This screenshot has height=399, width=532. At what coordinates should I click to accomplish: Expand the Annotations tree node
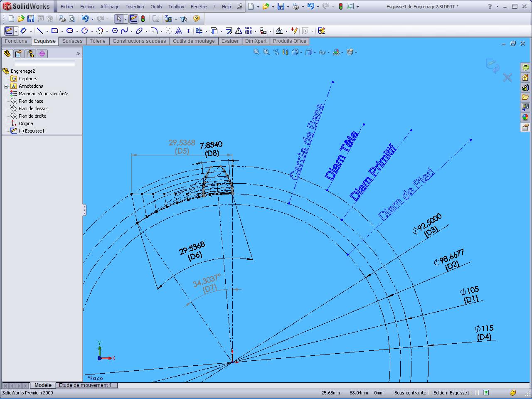point(6,86)
